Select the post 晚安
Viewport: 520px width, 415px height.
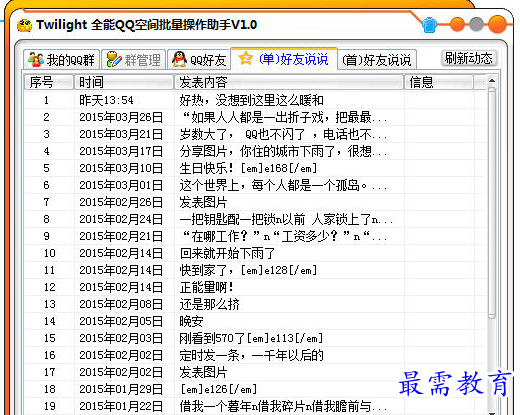pos(191,321)
